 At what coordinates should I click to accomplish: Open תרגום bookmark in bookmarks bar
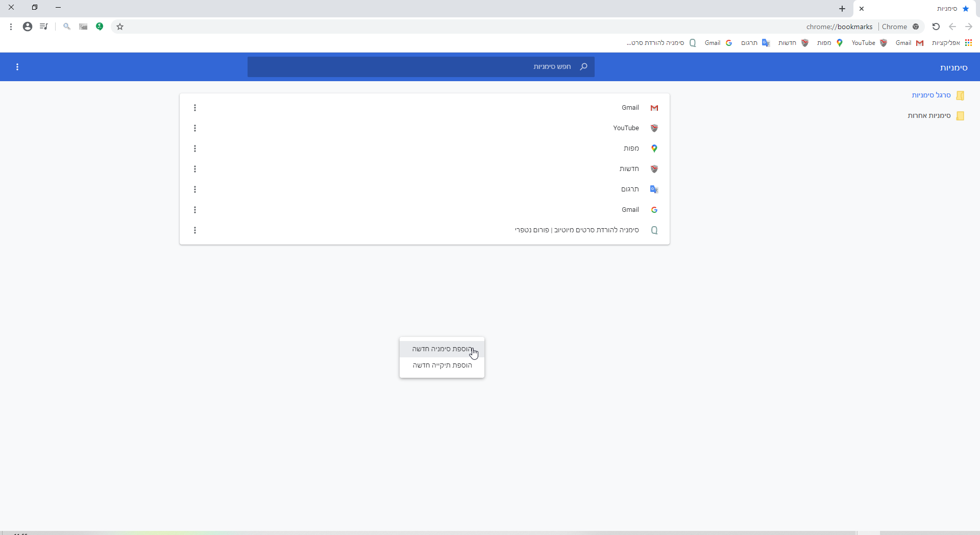point(755,43)
